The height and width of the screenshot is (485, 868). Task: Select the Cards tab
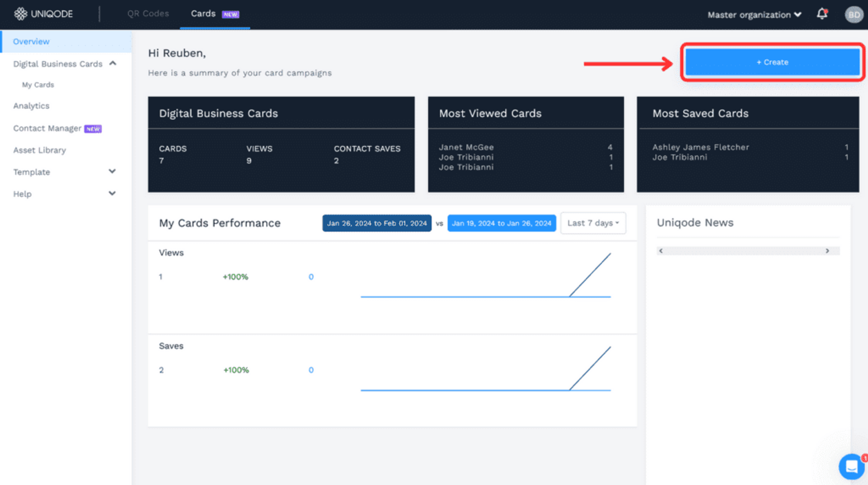click(x=203, y=14)
